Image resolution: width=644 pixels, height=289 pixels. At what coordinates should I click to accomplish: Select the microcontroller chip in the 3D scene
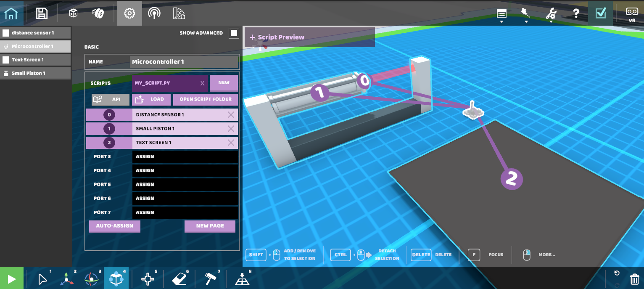coord(473,111)
